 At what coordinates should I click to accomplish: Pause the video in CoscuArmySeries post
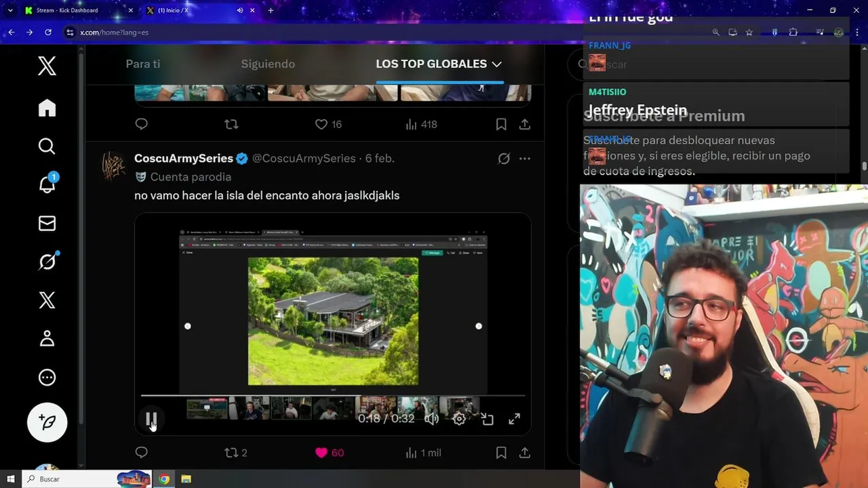(x=151, y=419)
